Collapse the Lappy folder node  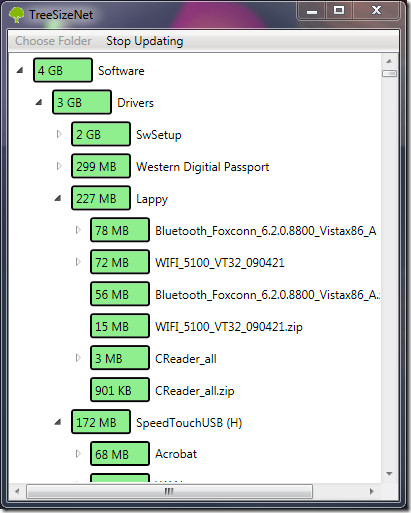pyautogui.click(x=58, y=198)
